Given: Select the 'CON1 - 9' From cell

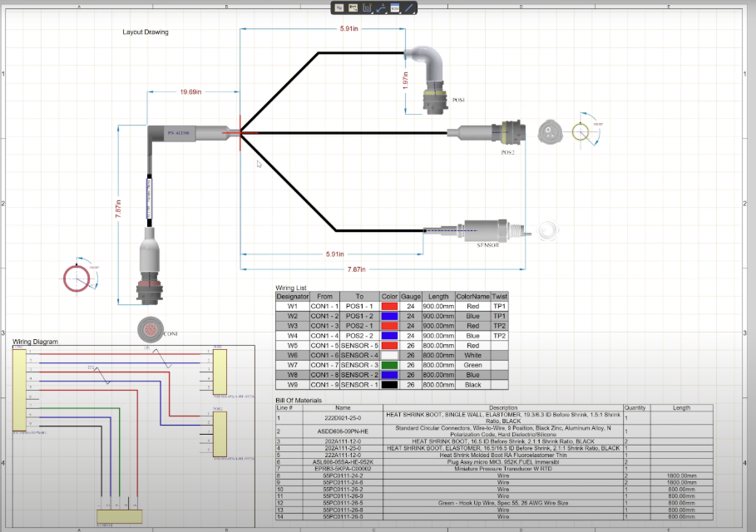Looking at the screenshot, I should coord(324,385).
